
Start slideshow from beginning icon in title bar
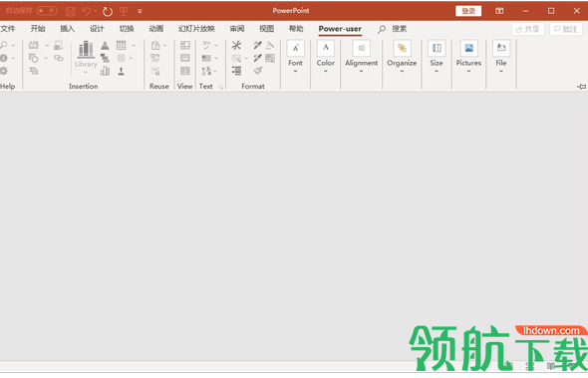coord(124,11)
